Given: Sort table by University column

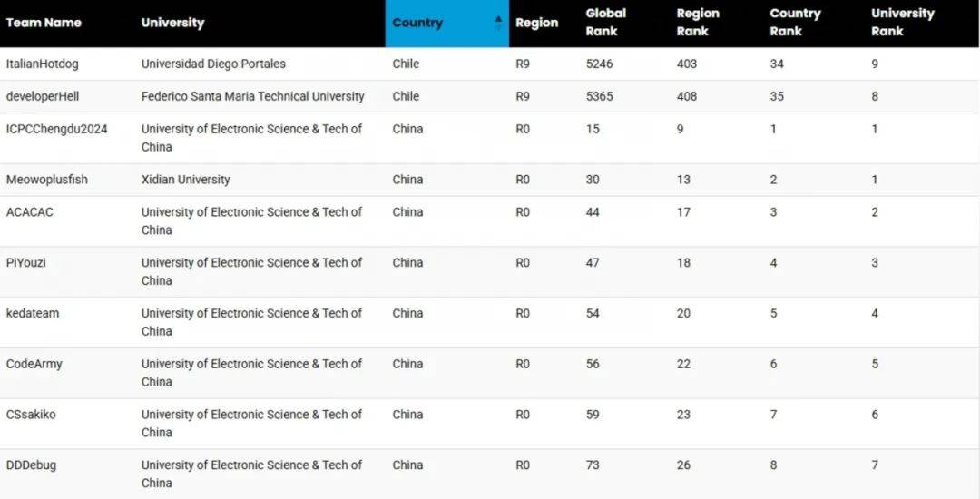Looking at the screenshot, I should tap(172, 23).
